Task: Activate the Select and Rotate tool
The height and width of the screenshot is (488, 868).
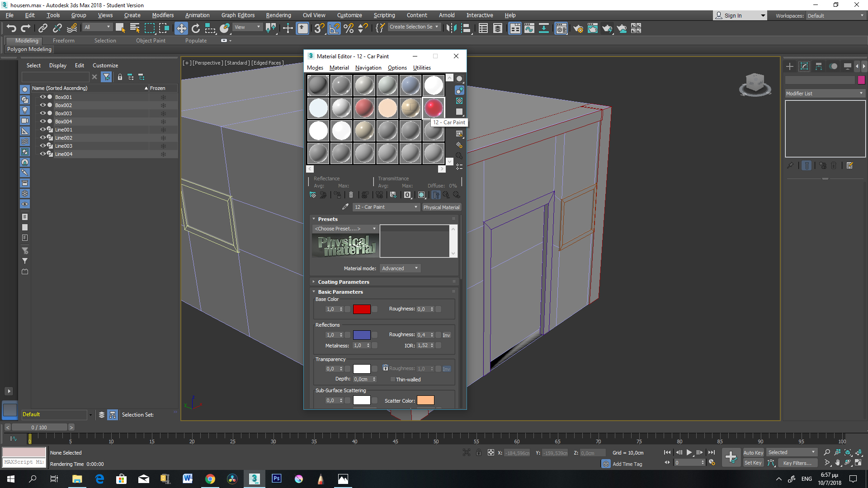Action: point(196,28)
